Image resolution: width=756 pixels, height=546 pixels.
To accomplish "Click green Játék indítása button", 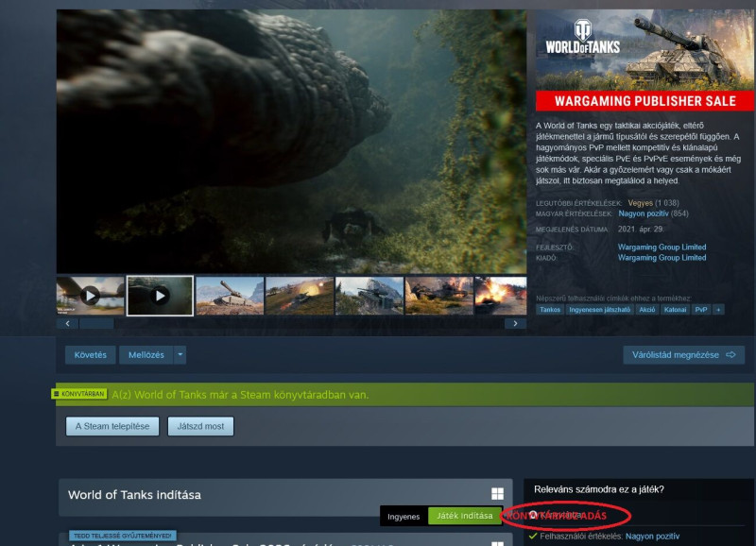I will click(465, 516).
